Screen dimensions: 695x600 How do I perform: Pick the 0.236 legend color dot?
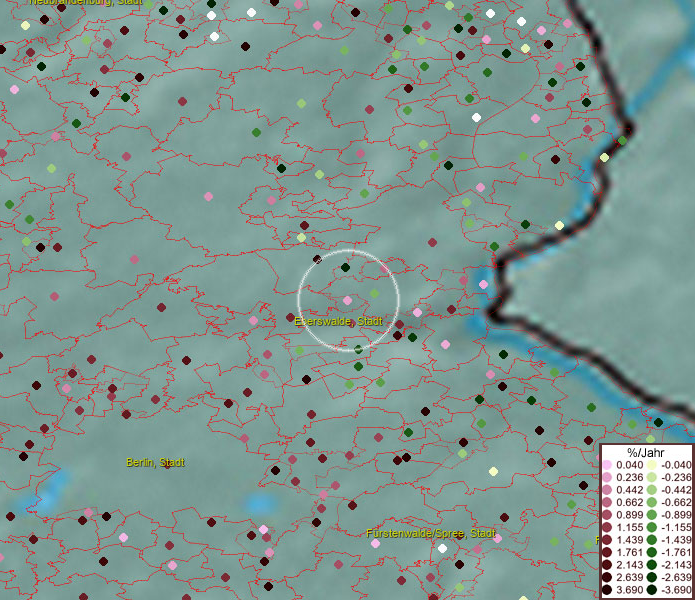[607, 477]
